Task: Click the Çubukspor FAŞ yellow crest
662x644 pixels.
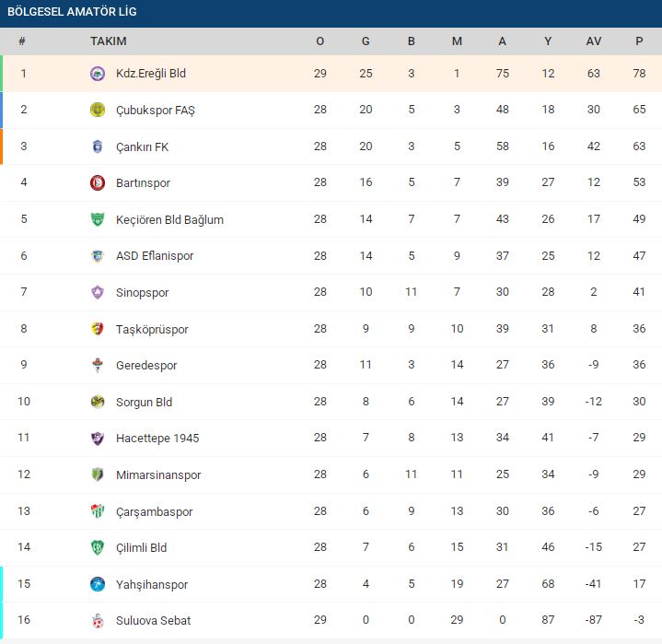Action: [98, 110]
